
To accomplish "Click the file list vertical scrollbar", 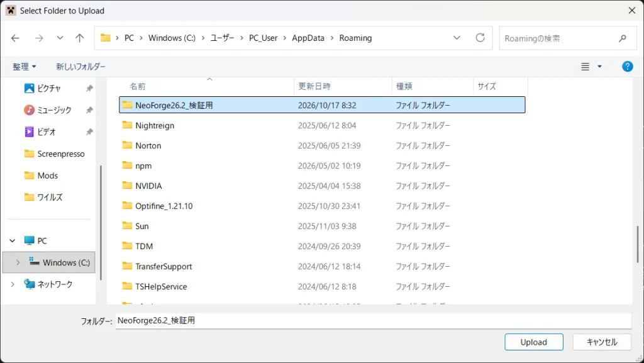I will click(x=638, y=244).
